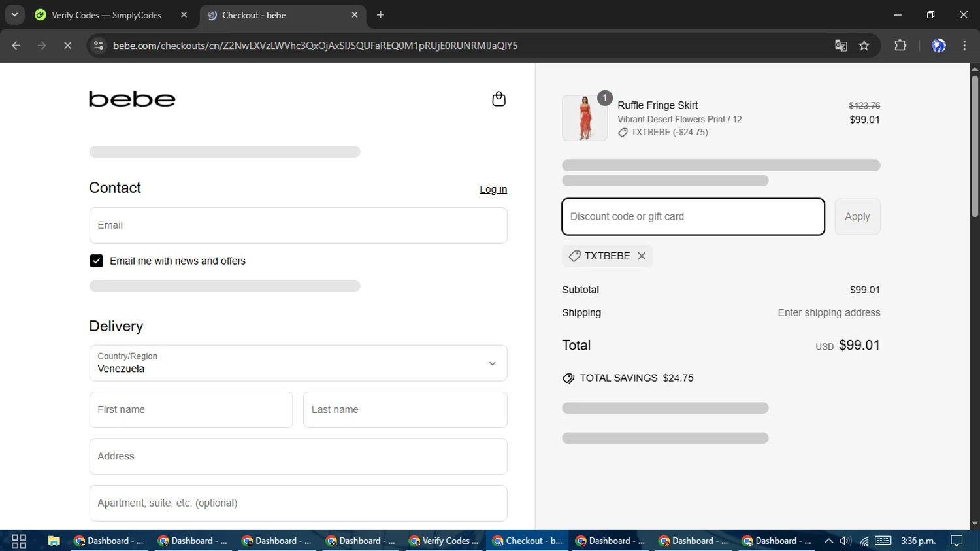
Task: Open the volume control in tray
Action: tap(845, 541)
